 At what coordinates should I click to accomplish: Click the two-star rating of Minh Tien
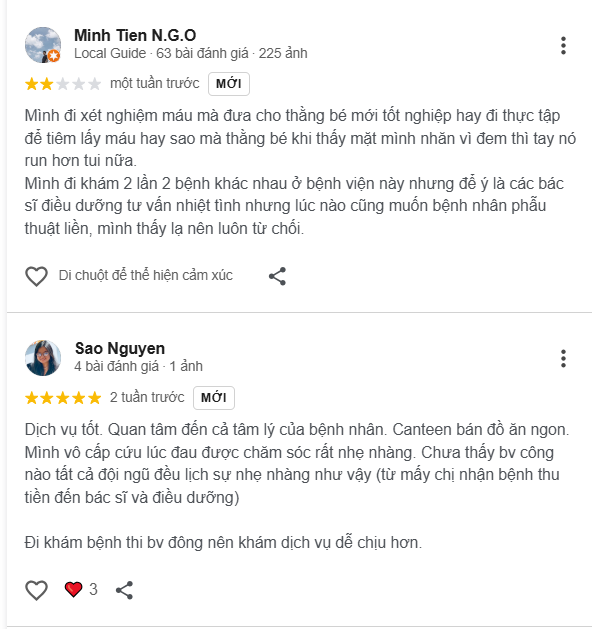63,84
